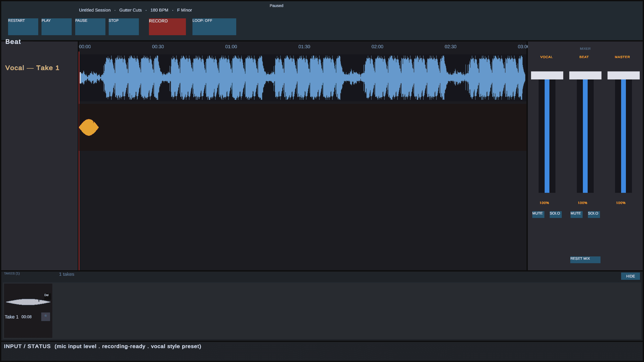
Task: Click the RESTART transport button
Action: pyautogui.click(x=23, y=27)
